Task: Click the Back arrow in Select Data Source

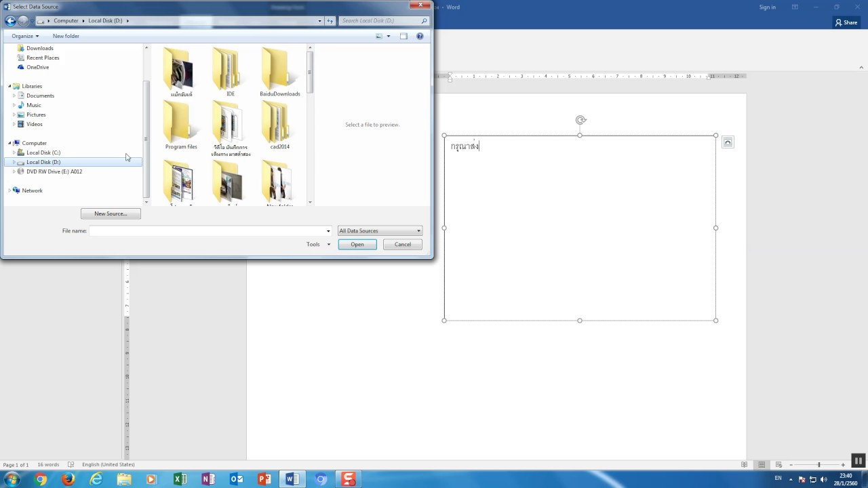Action: [x=10, y=21]
